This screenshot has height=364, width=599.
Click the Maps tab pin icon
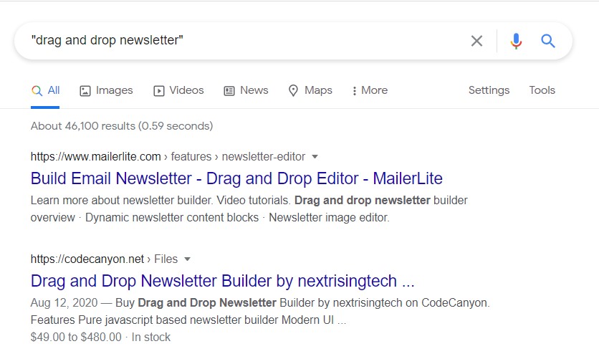click(293, 91)
